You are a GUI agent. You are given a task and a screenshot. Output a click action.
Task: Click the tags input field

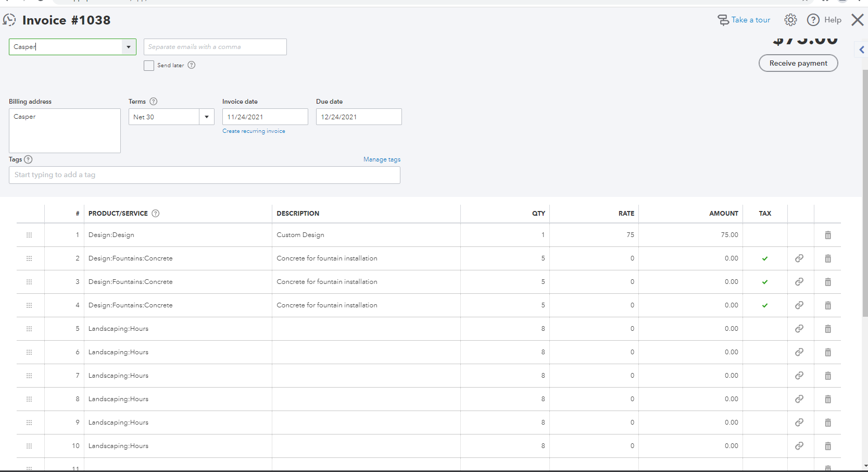coord(205,175)
